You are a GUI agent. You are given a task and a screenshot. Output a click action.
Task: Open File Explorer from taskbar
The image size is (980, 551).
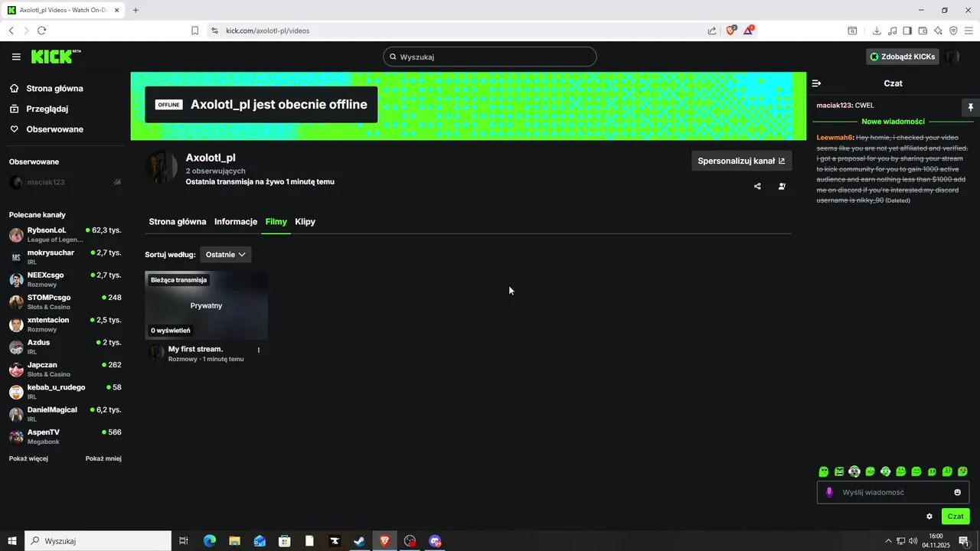point(234,541)
